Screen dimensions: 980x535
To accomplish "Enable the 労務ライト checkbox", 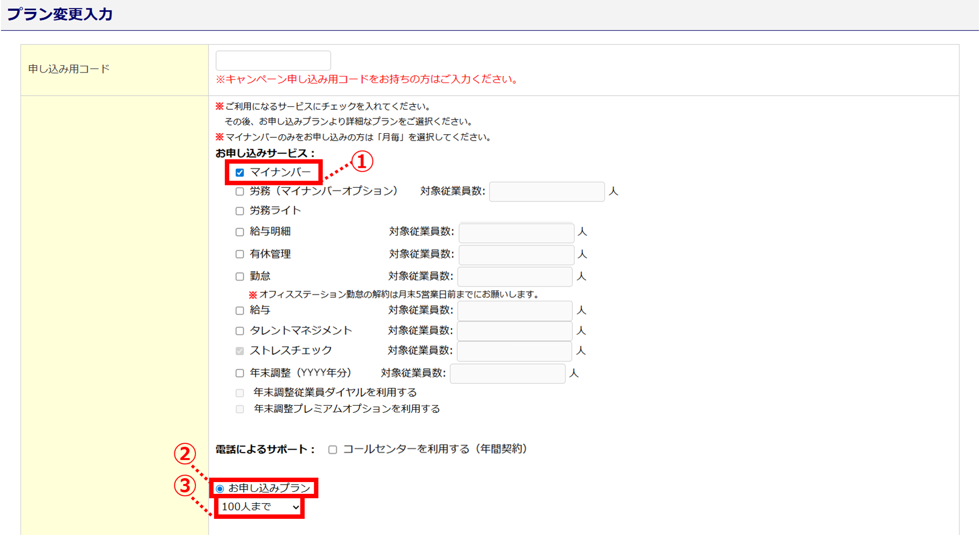I will (x=240, y=211).
